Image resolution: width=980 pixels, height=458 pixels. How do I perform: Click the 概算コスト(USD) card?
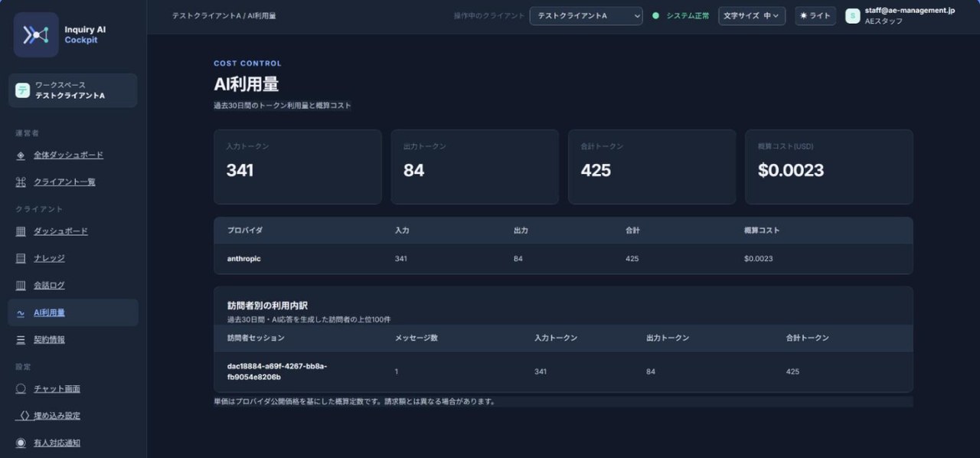point(829,167)
